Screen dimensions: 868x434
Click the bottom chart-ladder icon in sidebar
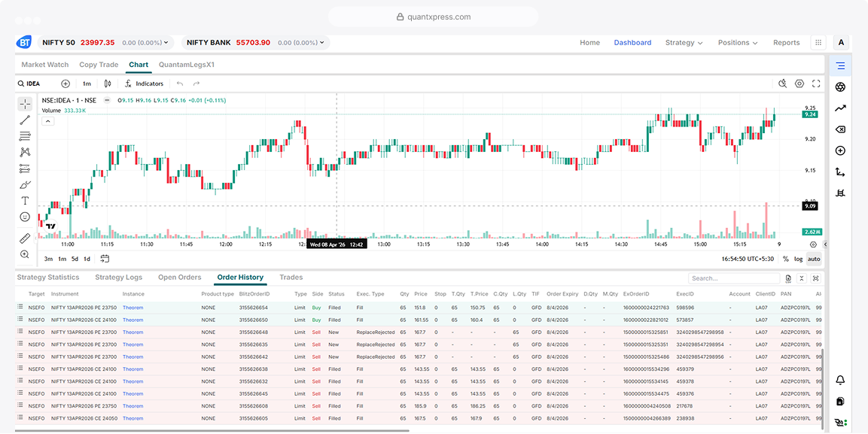[840, 193]
